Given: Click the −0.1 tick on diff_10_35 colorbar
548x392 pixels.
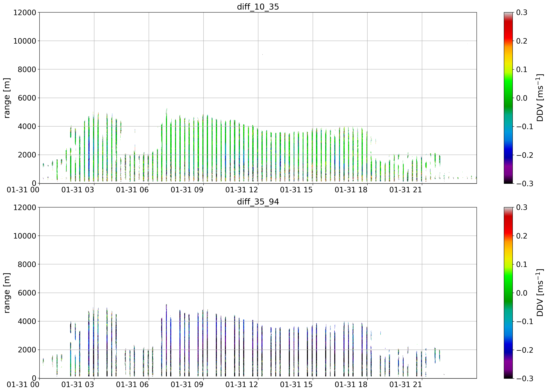Looking at the screenshot, I should (525, 127).
